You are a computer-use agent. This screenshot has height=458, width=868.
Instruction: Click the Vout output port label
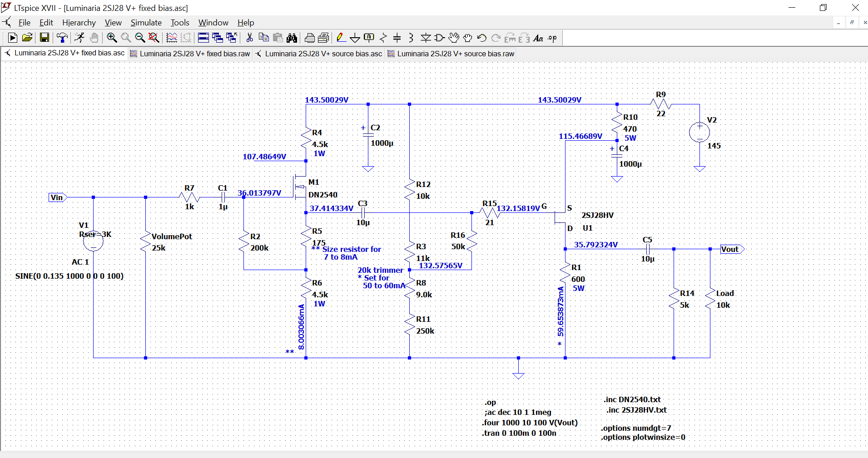point(732,249)
